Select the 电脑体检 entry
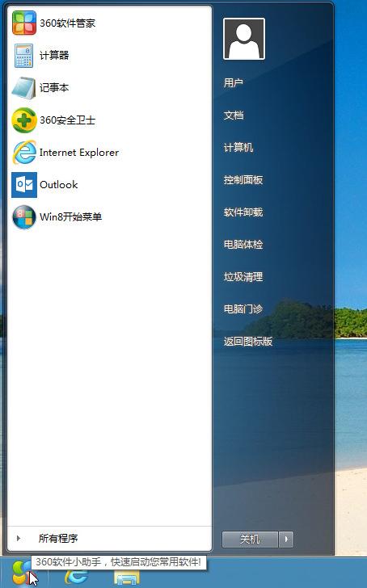367x588 pixels. point(243,244)
